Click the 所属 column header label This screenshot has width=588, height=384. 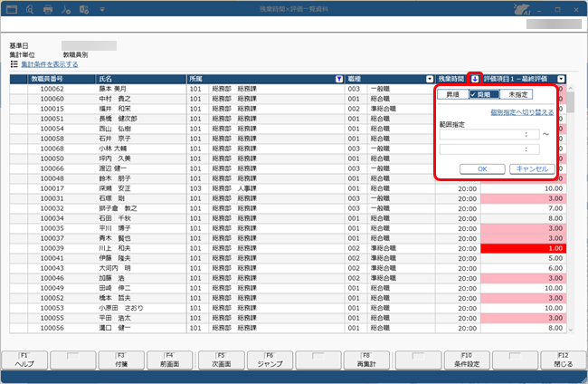tap(195, 79)
